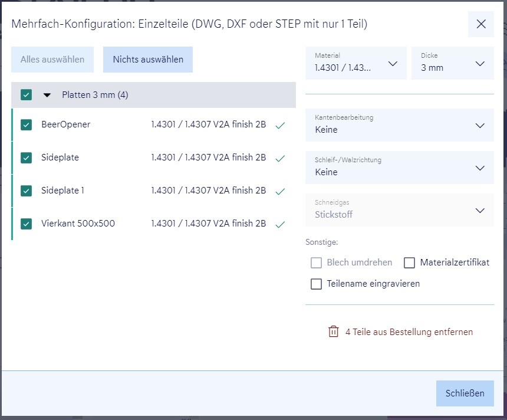Close the Mehrfach-Konfiguration dialog with X
This screenshot has width=507, height=420.
481,24
